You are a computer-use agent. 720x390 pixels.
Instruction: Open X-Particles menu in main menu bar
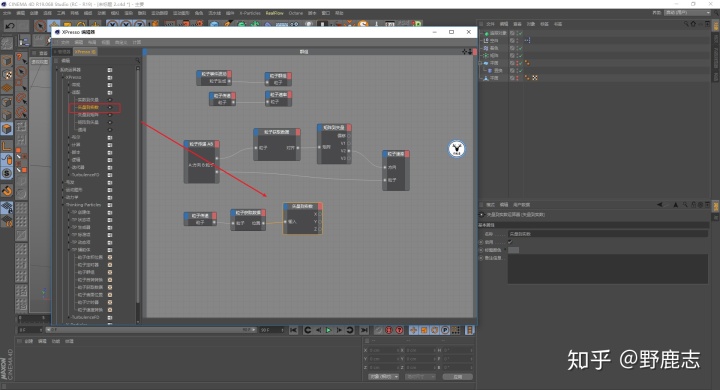250,13
